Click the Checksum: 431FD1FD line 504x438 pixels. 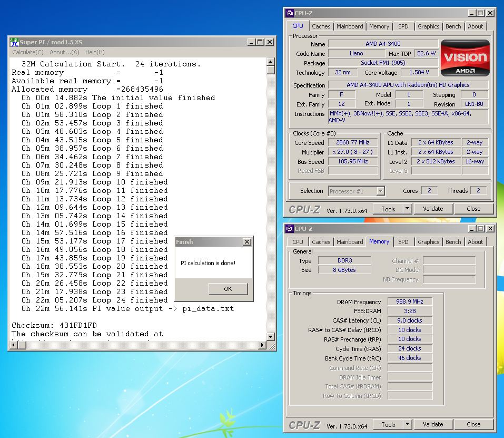tap(54, 325)
